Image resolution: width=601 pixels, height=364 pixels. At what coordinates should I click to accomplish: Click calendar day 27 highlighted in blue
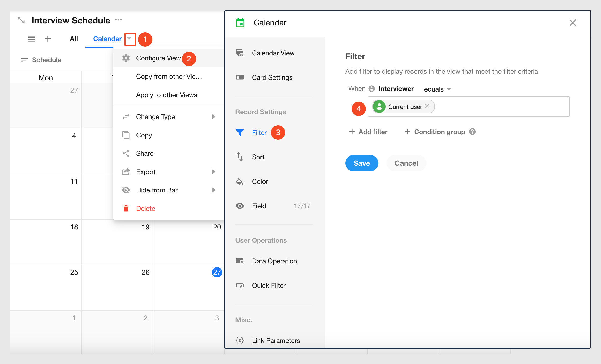coord(217,272)
